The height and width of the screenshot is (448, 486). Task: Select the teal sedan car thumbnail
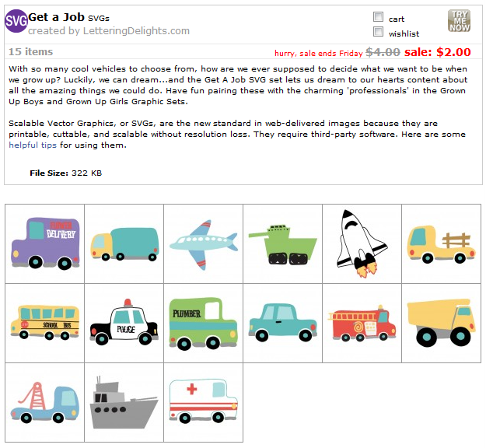283,323
